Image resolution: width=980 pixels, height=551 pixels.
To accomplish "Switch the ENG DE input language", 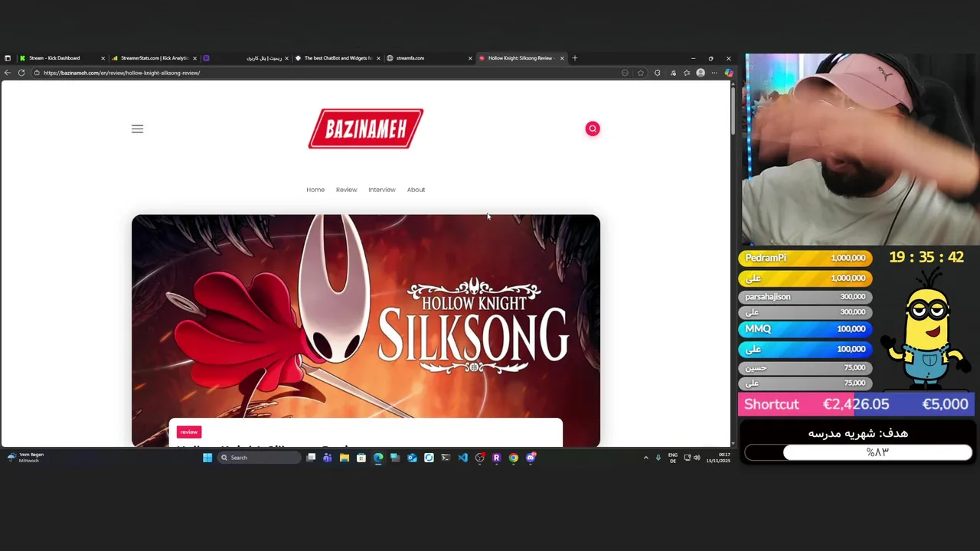I will point(672,458).
